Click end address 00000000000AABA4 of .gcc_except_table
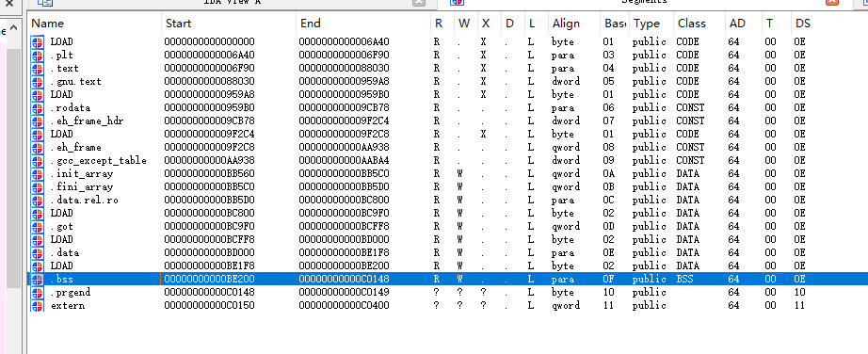This screenshot has height=354, width=868. [x=344, y=161]
